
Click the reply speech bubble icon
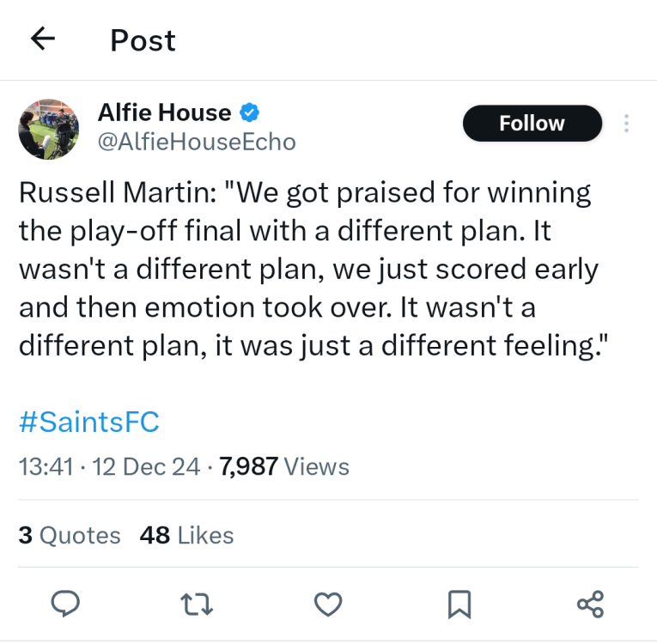coord(66,605)
